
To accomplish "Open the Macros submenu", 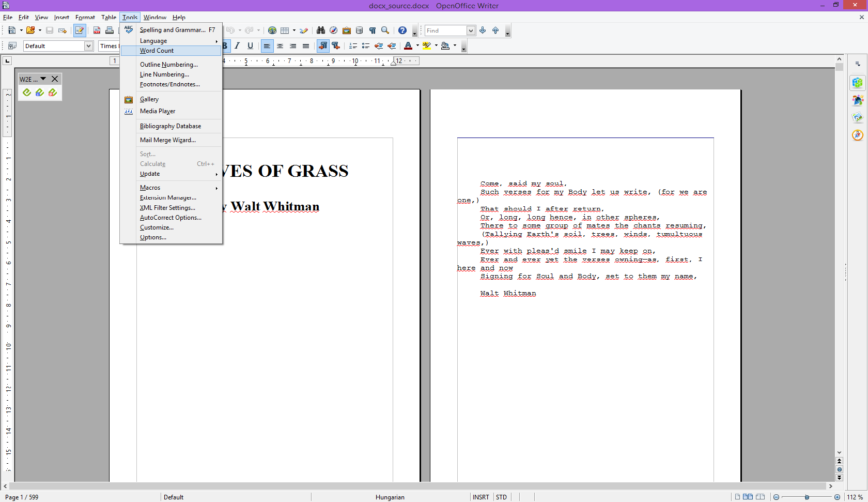I will point(171,188).
